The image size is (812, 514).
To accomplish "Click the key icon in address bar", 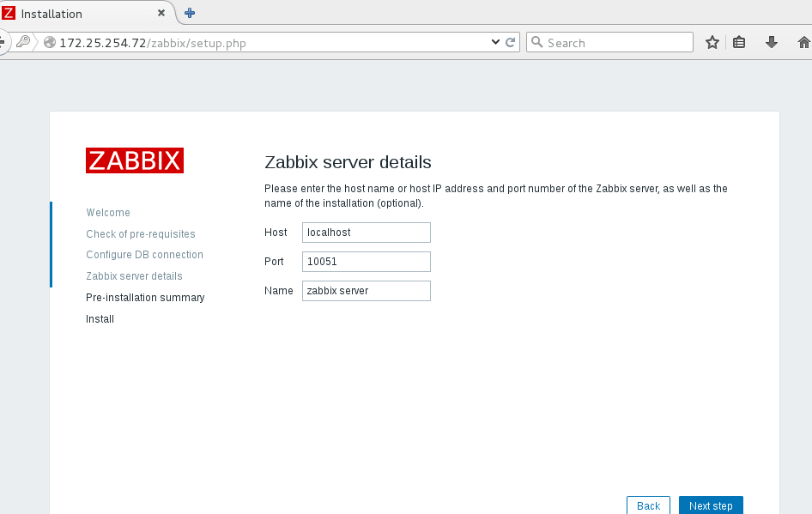I will click(23, 41).
